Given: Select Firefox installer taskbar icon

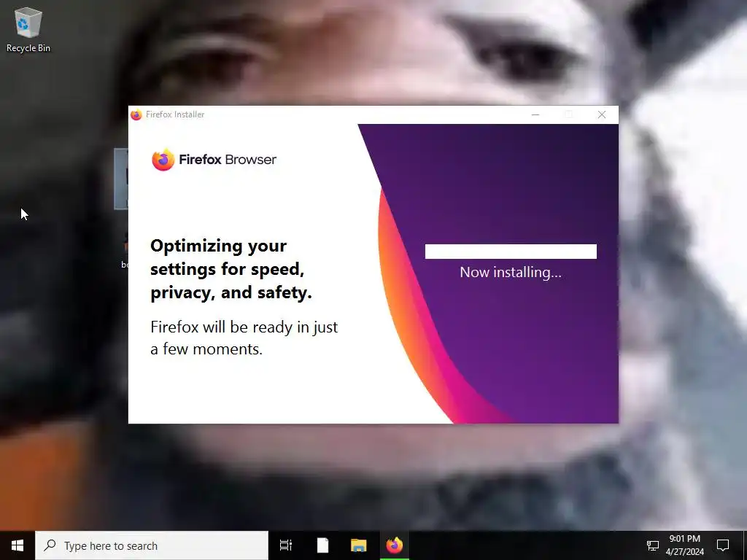Looking at the screenshot, I should pos(395,545).
